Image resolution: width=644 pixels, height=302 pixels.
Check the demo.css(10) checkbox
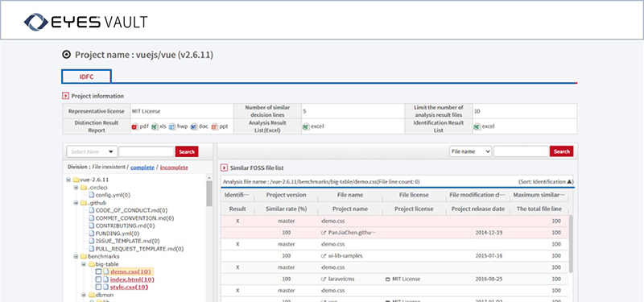coord(98,271)
